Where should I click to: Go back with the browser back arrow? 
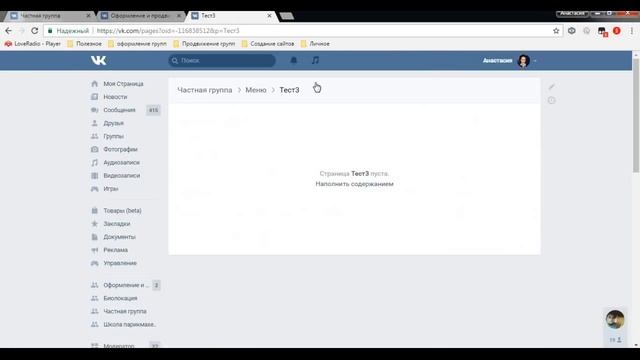click(9, 31)
